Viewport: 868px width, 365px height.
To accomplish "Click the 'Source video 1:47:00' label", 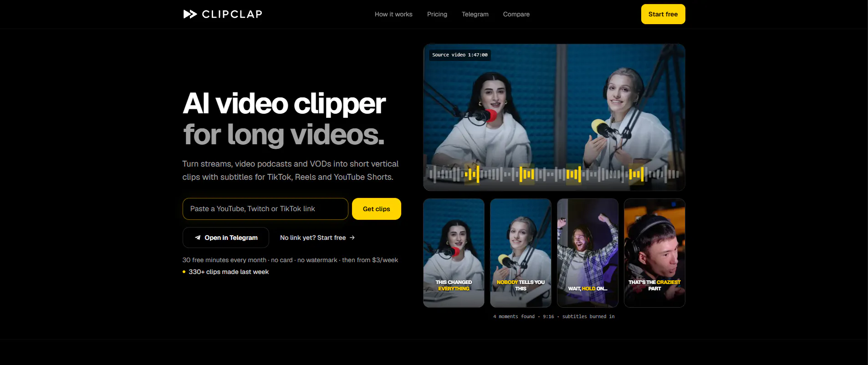I will point(460,55).
